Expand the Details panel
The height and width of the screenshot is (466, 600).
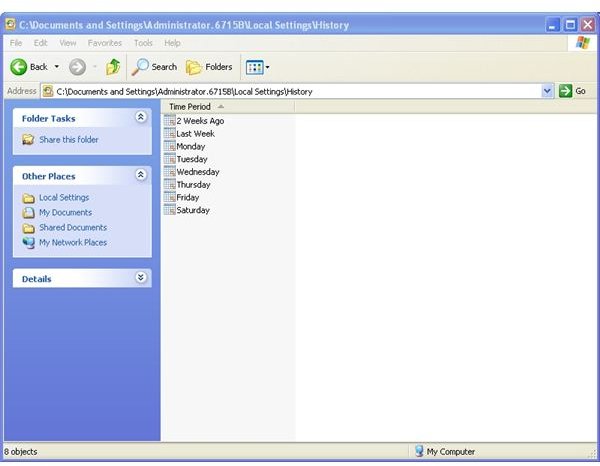point(140,277)
